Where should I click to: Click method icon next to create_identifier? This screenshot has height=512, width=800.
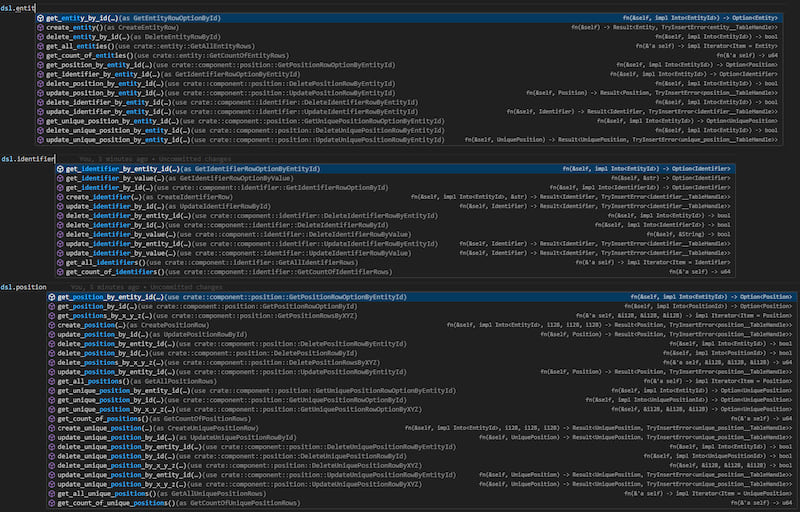(61, 197)
